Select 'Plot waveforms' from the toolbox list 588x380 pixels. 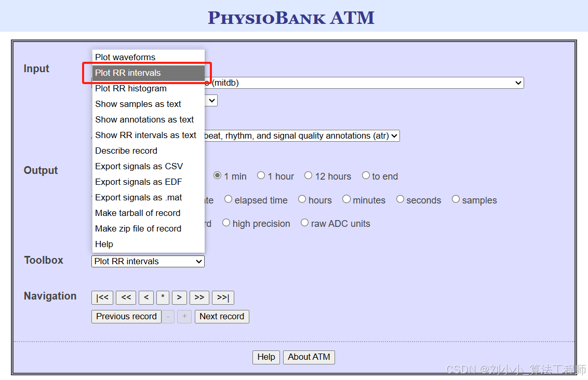(x=148, y=57)
